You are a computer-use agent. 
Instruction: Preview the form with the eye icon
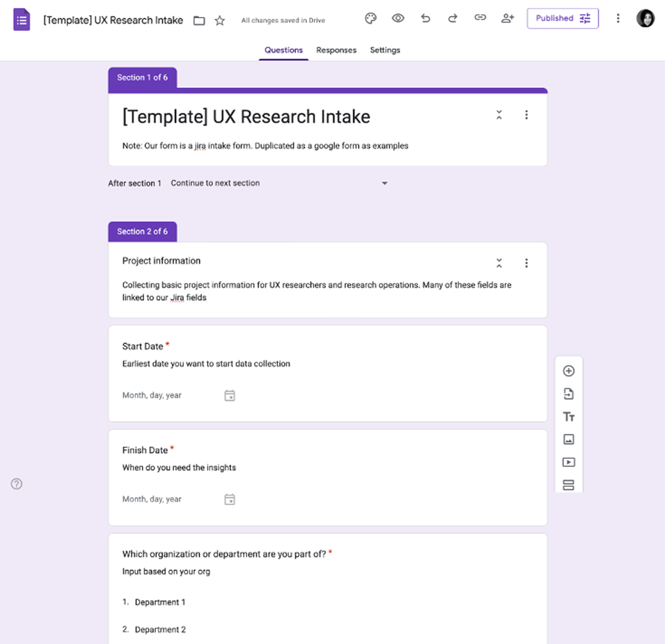point(398,18)
